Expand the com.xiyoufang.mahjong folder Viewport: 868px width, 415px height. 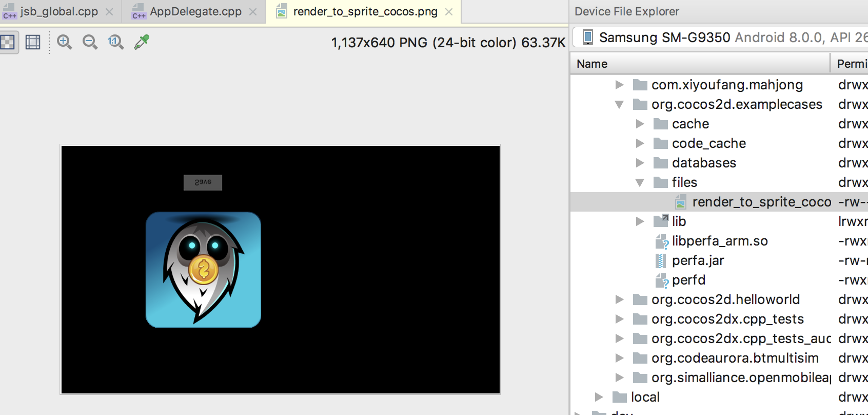coord(620,85)
